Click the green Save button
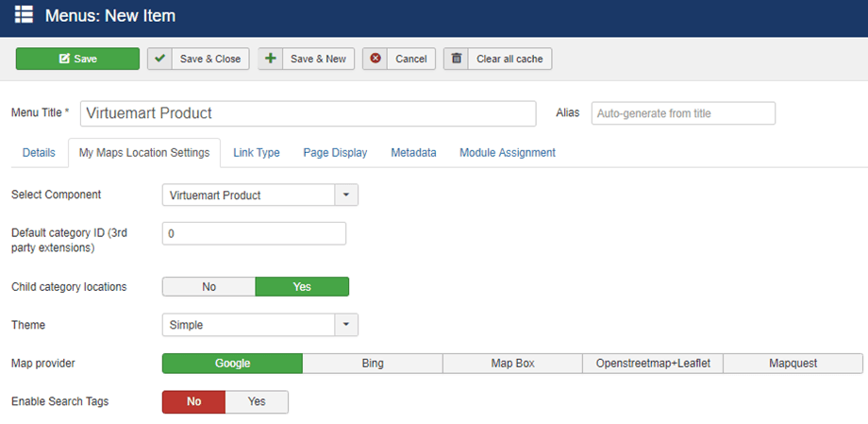 coord(77,59)
